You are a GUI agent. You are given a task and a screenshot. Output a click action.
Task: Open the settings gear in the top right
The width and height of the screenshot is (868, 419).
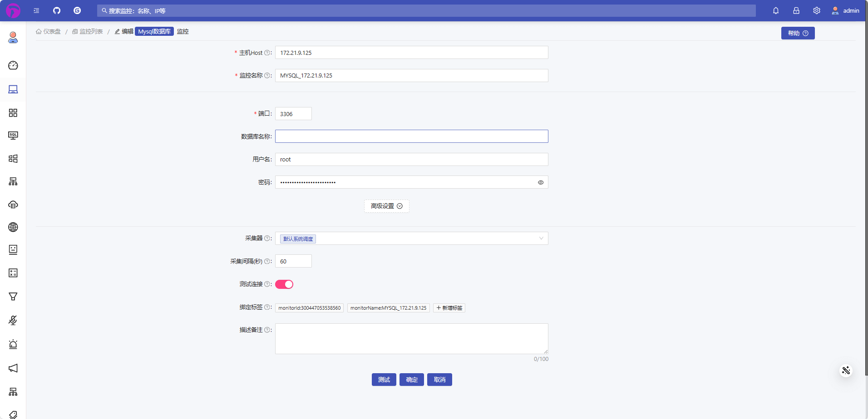click(x=817, y=10)
